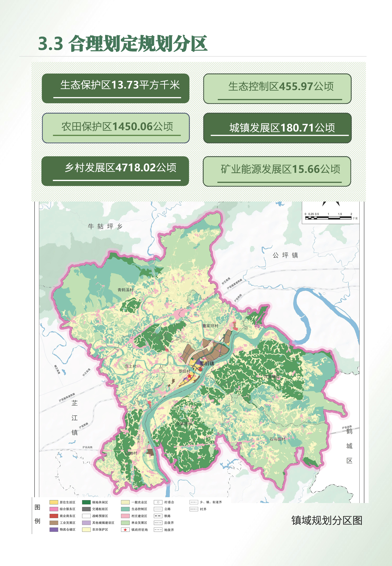Click the 地级界 boundary legend symbol
This screenshot has width=392, height=566.
click(x=158, y=530)
